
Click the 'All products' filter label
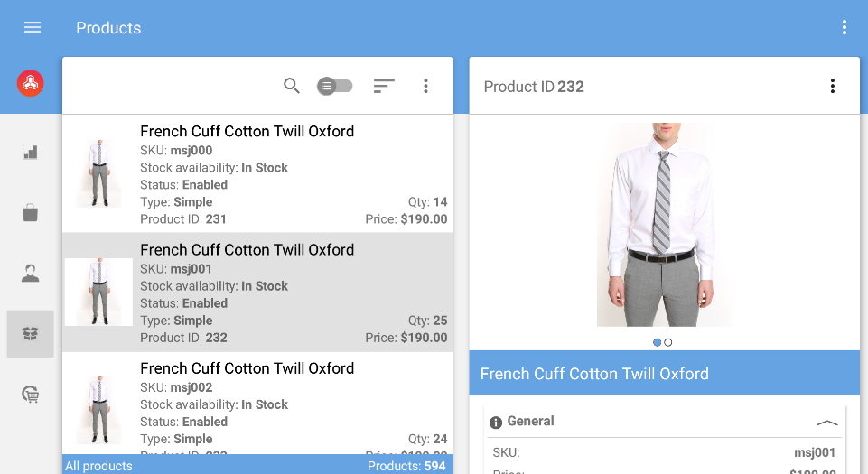coord(98,466)
